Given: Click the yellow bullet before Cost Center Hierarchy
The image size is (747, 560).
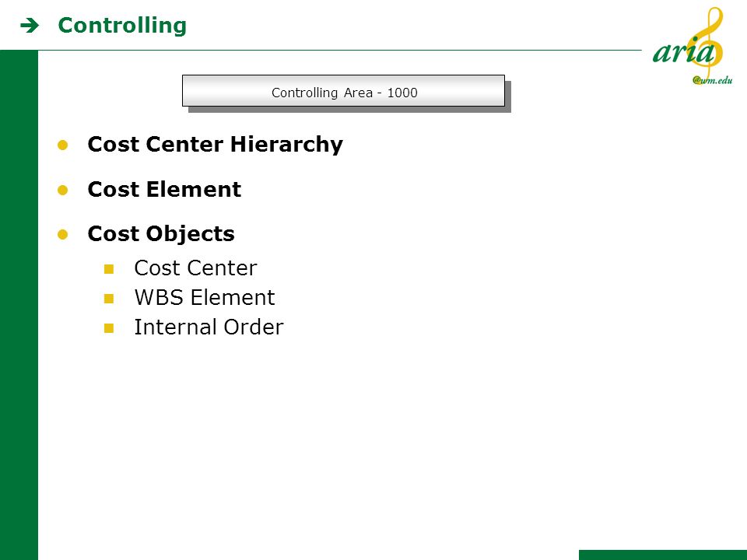Looking at the screenshot, I should [62, 145].
